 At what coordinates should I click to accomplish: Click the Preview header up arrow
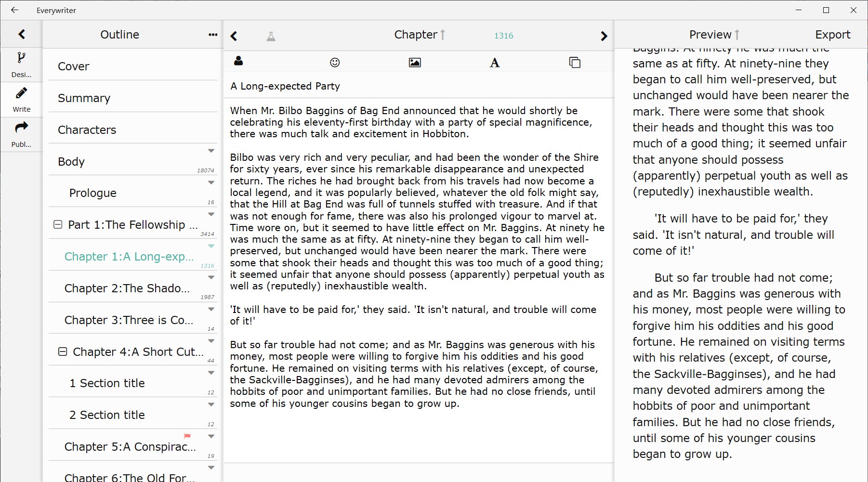pyautogui.click(x=737, y=35)
